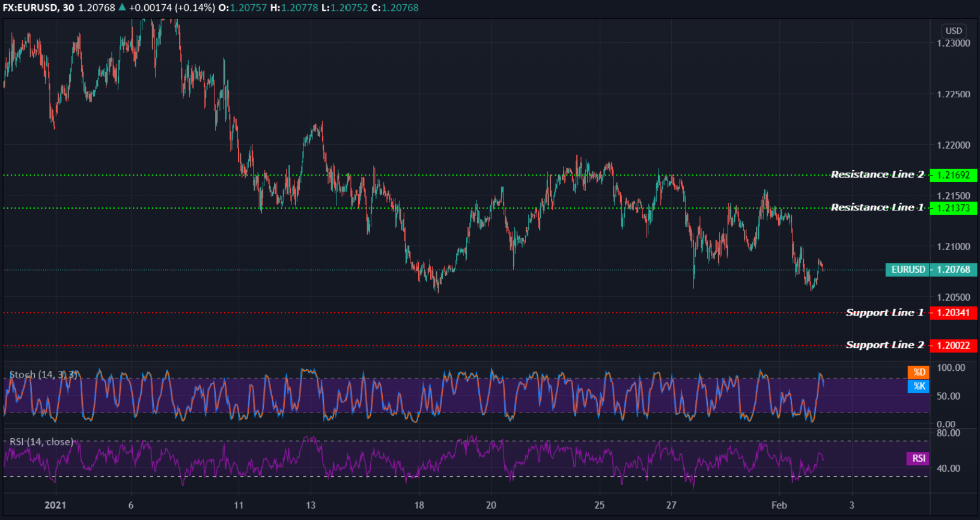980x520 pixels.
Task: Select the Resistance Line 2 label
Action: 877,174
